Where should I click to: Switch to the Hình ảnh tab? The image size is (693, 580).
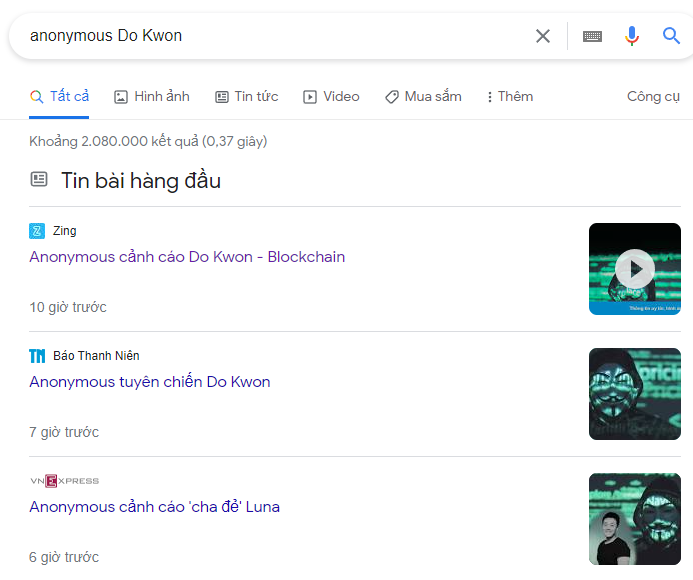tap(152, 96)
